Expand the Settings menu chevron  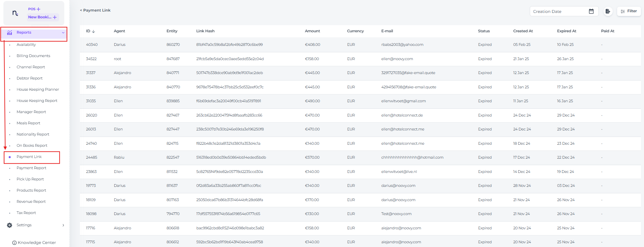tap(63, 225)
